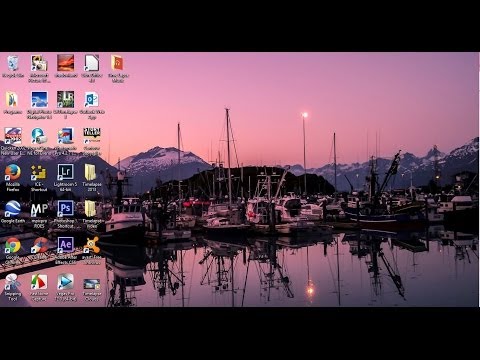Select the red and blue game shortcut icon

pyautogui.click(x=13, y=136)
